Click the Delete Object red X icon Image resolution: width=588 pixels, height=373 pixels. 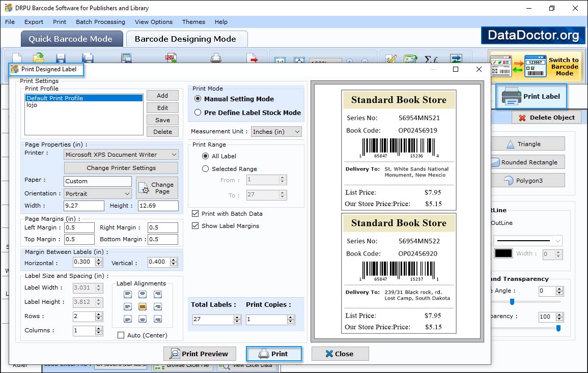pyautogui.click(x=522, y=118)
